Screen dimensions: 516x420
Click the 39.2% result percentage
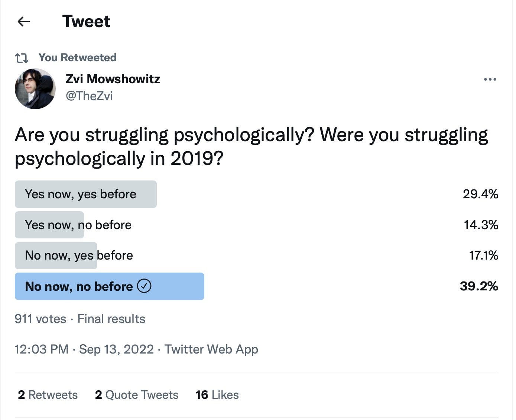click(x=479, y=286)
